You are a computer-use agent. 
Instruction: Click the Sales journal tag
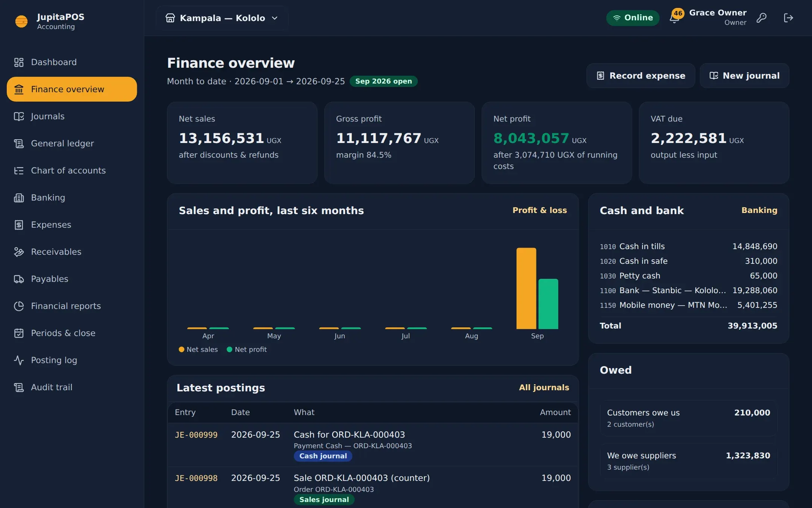tap(324, 500)
